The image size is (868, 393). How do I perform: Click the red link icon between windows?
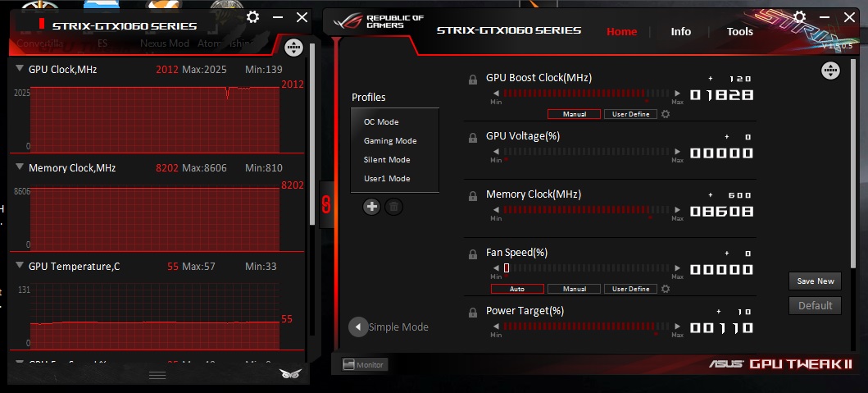point(326,204)
